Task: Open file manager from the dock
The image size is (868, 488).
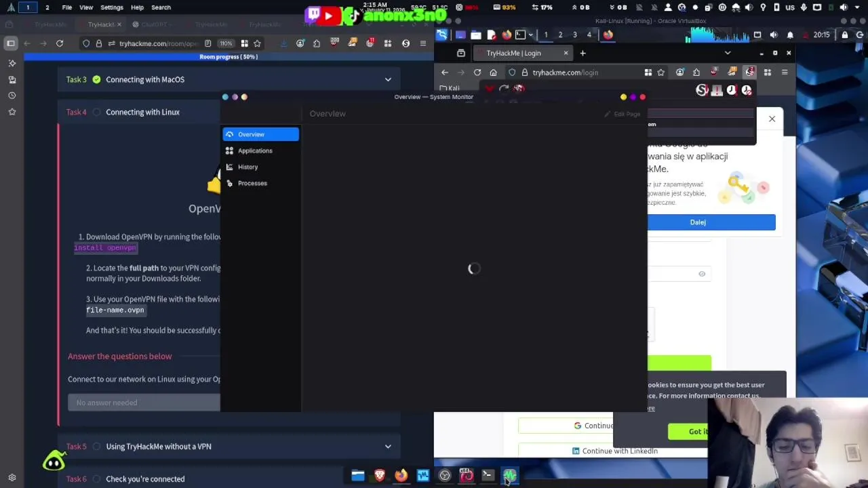Action: (x=357, y=476)
